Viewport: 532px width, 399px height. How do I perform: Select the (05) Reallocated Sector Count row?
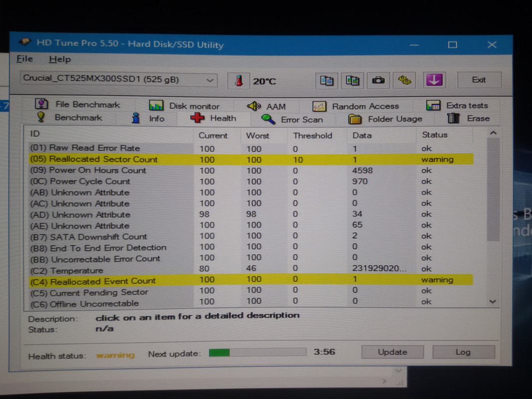250,159
